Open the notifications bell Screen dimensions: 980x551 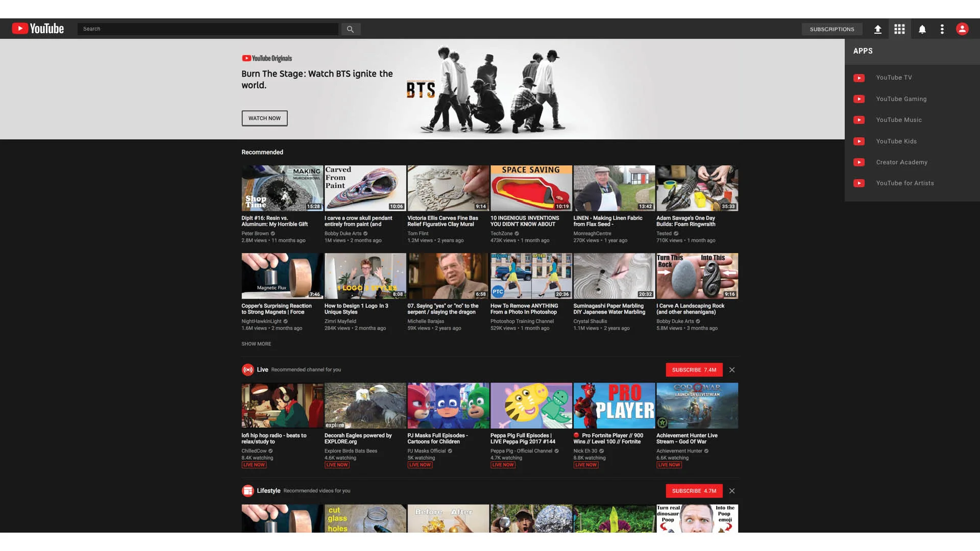pos(922,29)
